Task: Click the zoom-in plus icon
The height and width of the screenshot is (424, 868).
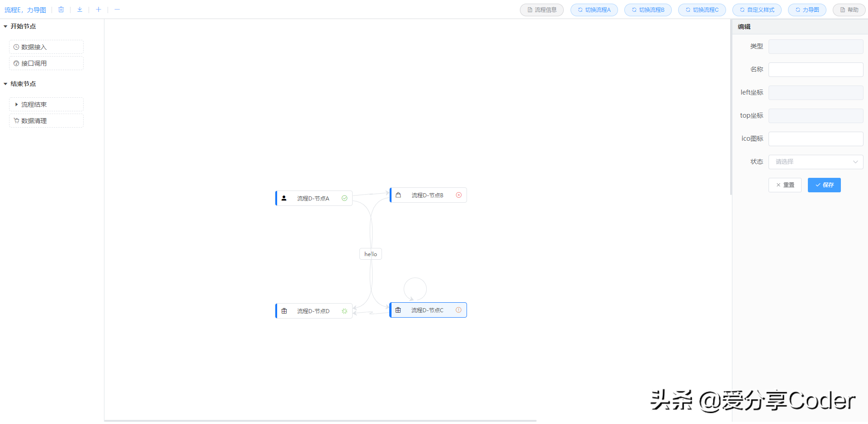Action: [98, 10]
